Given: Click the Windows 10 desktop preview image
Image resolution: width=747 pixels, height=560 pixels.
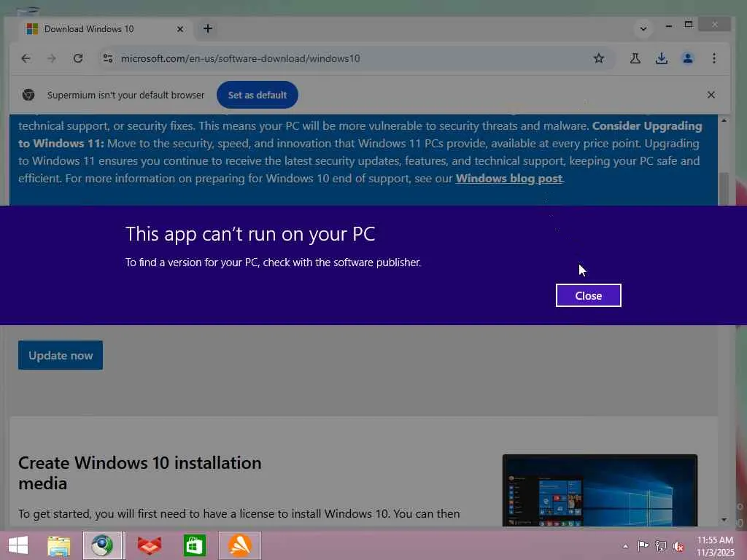Looking at the screenshot, I should pyautogui.click(x=600, y=491).
